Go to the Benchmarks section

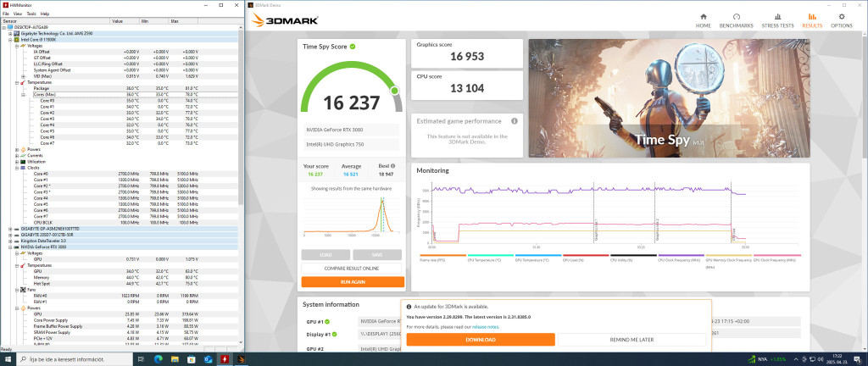click(x=737, y=20)
